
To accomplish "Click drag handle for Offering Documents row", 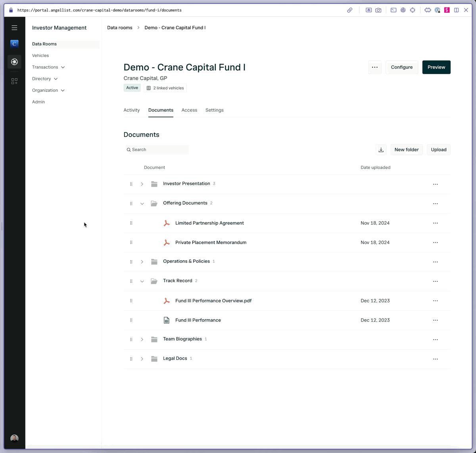I will 131,203.
